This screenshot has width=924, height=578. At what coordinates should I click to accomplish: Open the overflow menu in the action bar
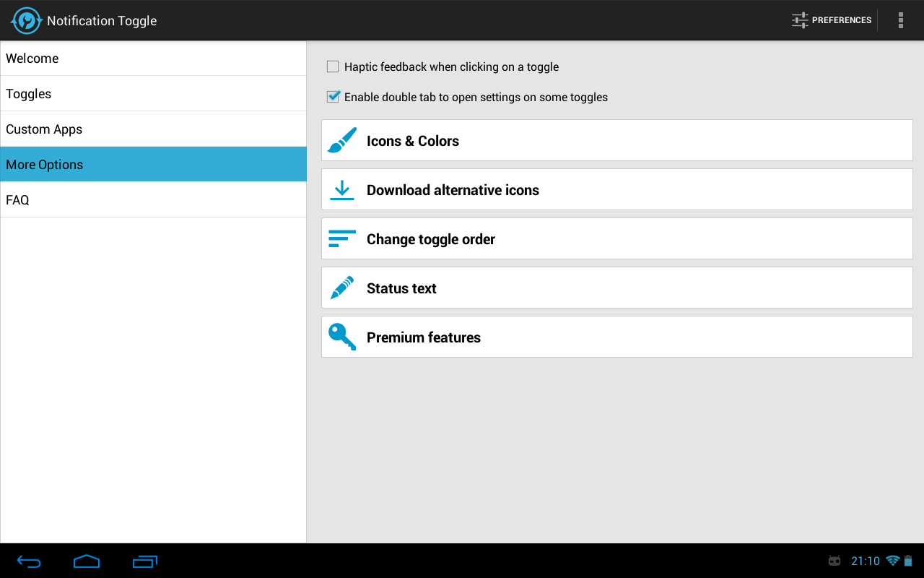tap(901, 20)
